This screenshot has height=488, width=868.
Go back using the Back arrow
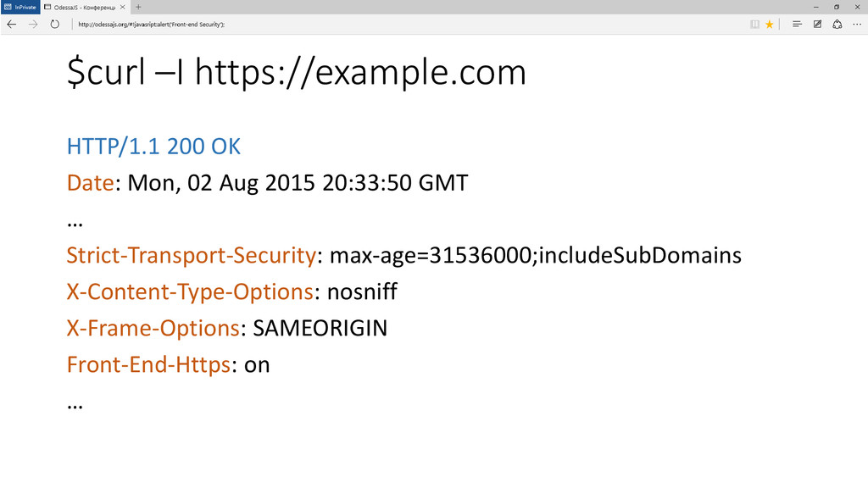coord(12,25)
